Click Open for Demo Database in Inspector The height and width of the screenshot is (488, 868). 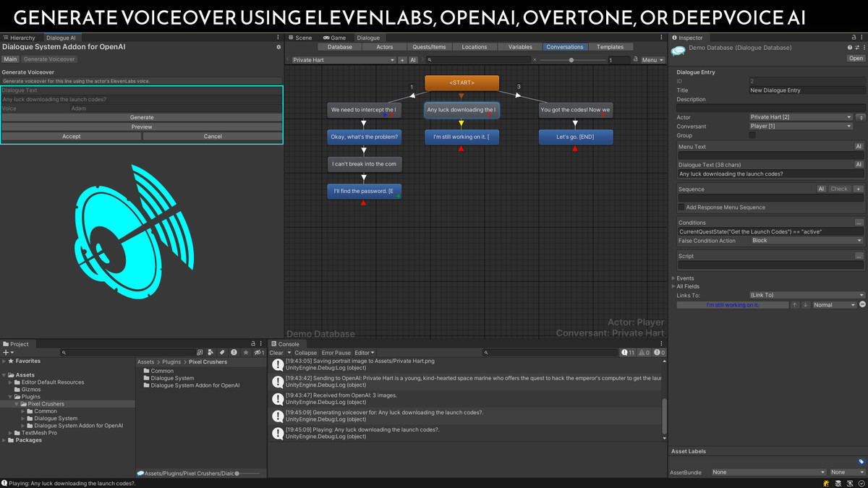856,59
